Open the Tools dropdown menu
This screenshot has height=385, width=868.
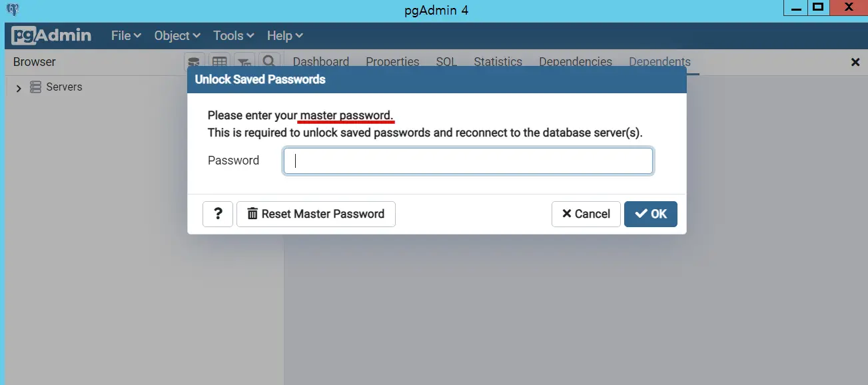coord(232,35)
